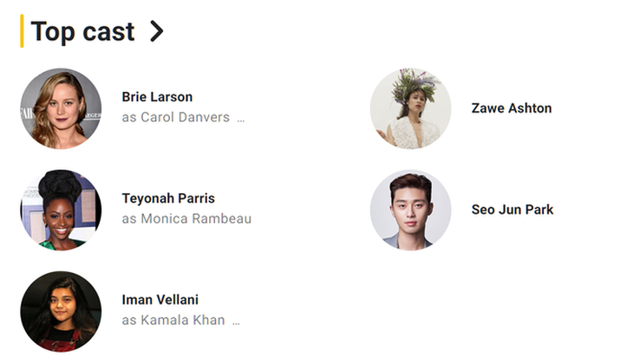The width and height of the screenshot is (633, 364).
Task: Expand the Top cast chevron arrow
Action: tap(156, 32)
